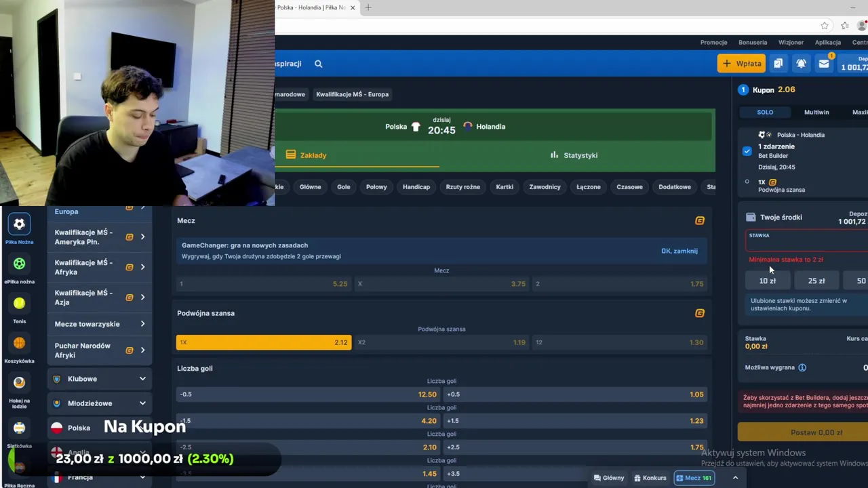The image size is (868, 488).
Task: Pick under -0.5 goals at 12.50
Action: 308,394
